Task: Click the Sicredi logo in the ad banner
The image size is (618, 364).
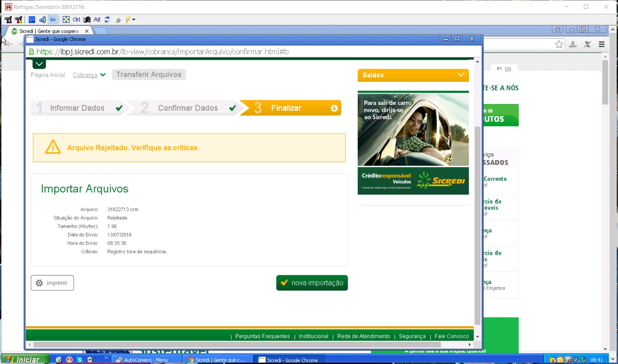Action: pyautogui.click(x=441, y=180)
